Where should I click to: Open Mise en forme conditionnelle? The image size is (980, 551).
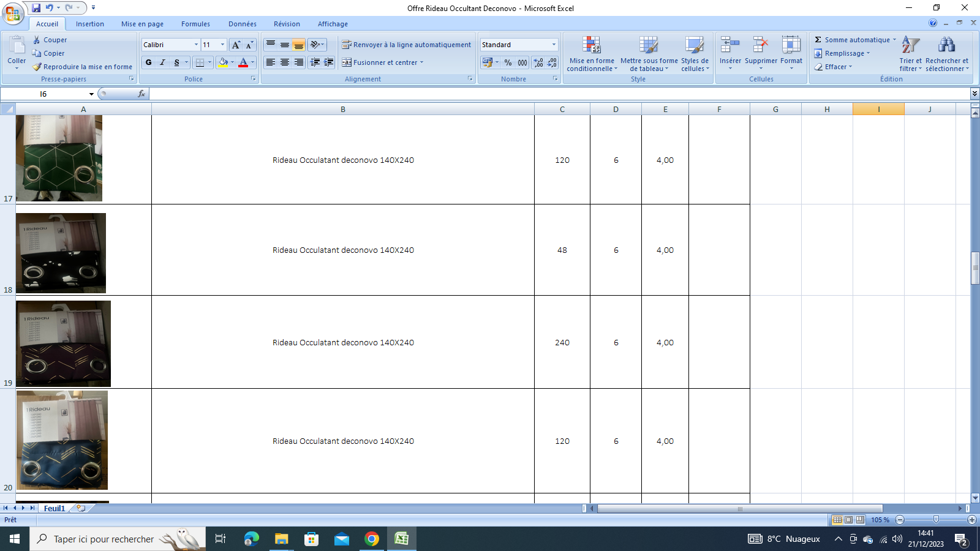click(591, 54)
